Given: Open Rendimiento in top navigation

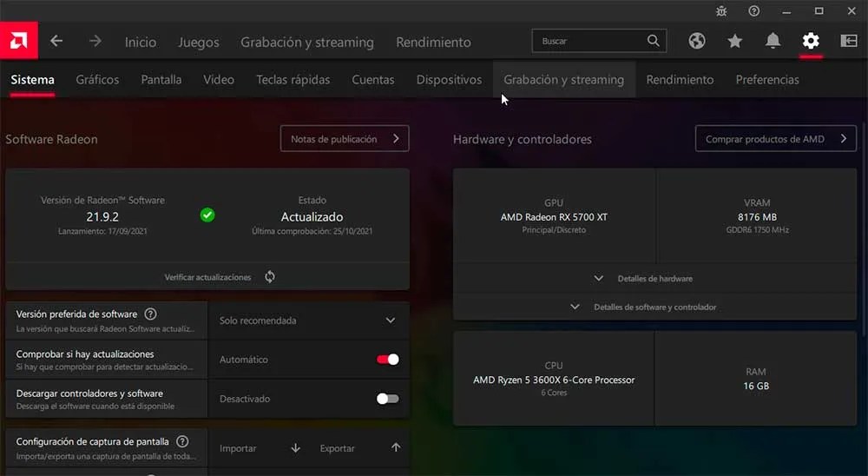Looking at the screenshot, I should pos(433,42).
